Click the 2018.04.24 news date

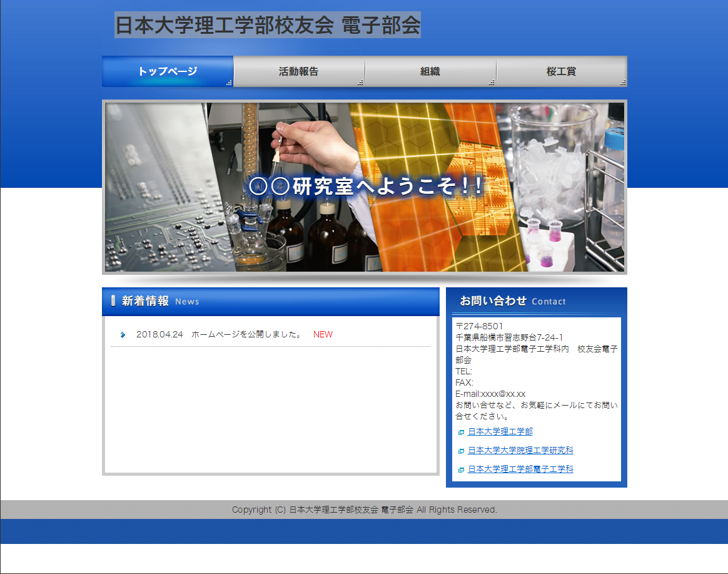coord(159,334)
